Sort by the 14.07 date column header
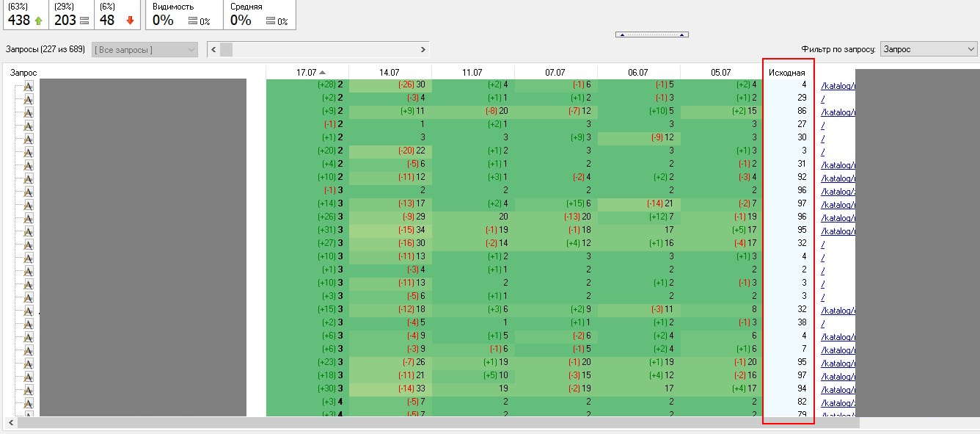This screenshot has width=980, height=434. (390, 72)
